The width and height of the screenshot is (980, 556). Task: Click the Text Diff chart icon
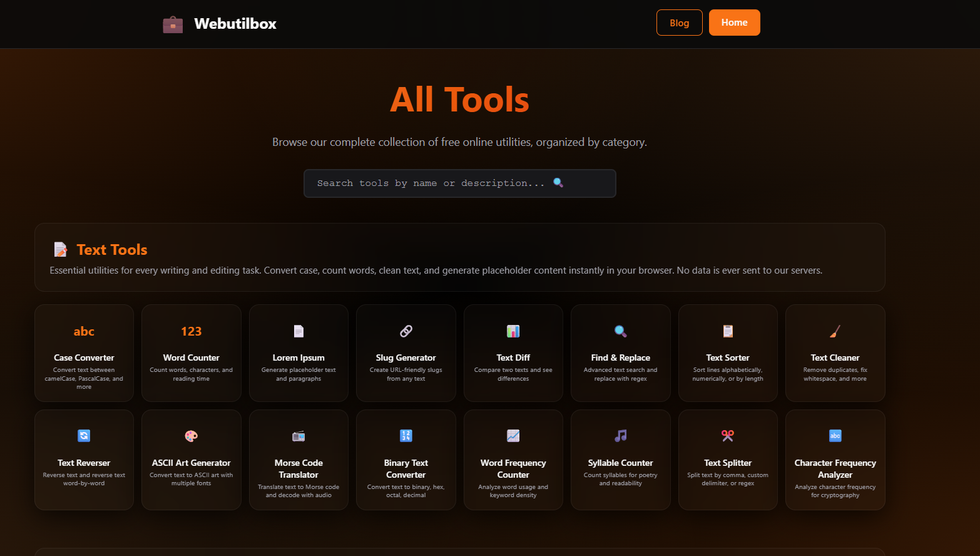coord(513,331)
